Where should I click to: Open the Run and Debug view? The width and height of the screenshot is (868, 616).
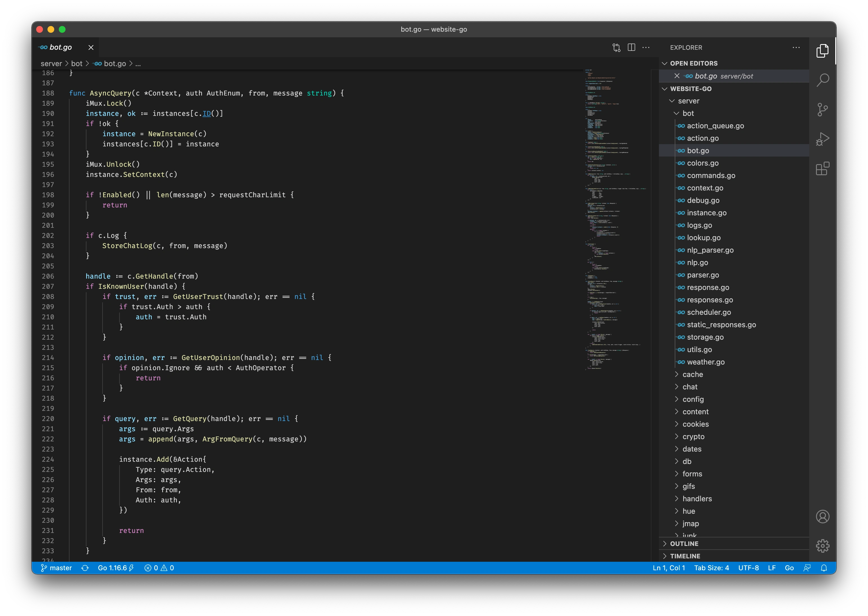tap(822, 139)
